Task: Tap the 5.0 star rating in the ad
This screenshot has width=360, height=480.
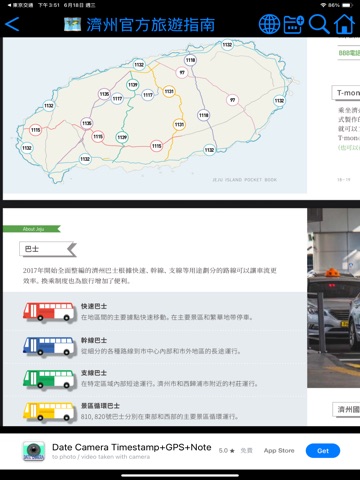Action: [227, 451]
